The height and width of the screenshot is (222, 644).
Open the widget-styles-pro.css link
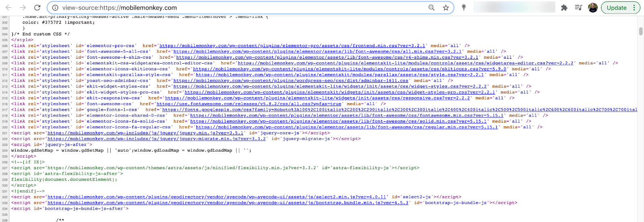[x=340, y=92]
